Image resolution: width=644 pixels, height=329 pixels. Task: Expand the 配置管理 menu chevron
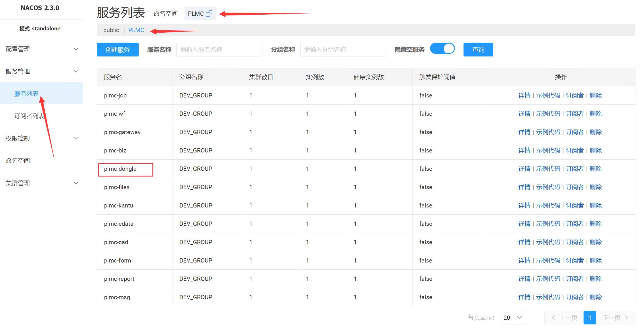pyautogui.click(x=76, y=49)
